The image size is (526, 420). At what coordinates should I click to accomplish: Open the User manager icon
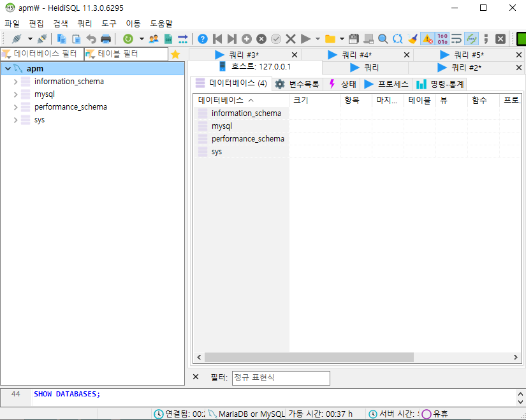154,39
